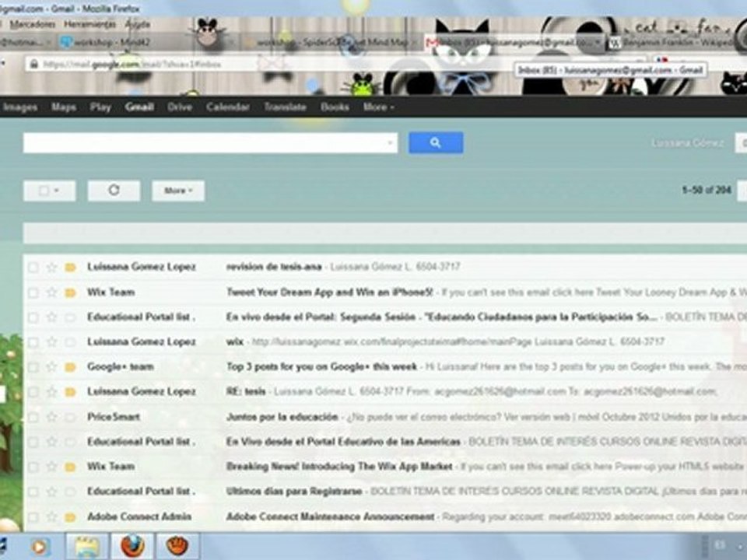Image resolution: width=747 pixels, height=560 pixels.
Task: Click the Luissana Gómez account name
Action: [687, 143]
